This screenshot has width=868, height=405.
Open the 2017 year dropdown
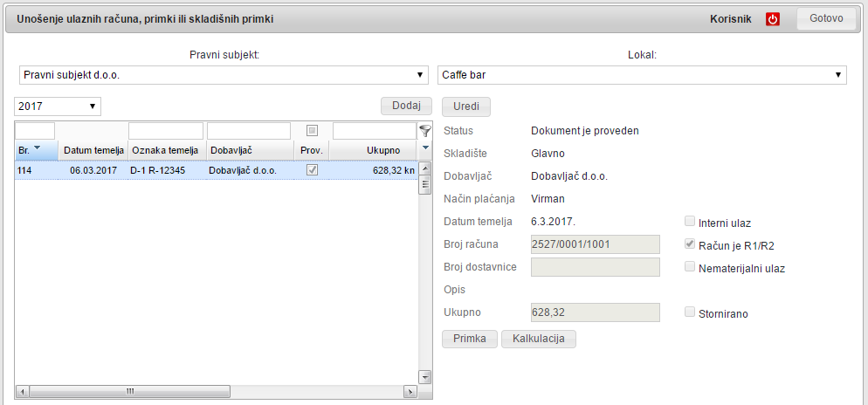point(58,106)
